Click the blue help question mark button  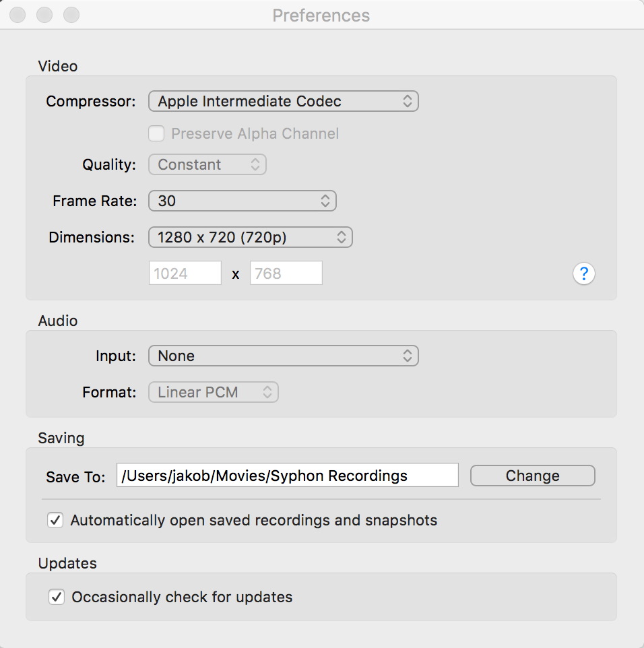pyautogui.click(x=583, y=273)
